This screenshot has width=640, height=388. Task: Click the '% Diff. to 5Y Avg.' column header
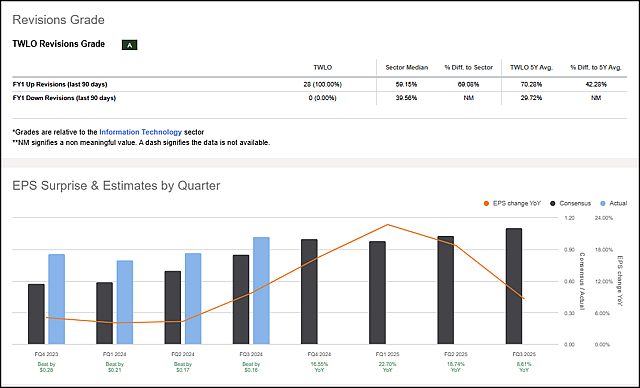coord(596,67)
